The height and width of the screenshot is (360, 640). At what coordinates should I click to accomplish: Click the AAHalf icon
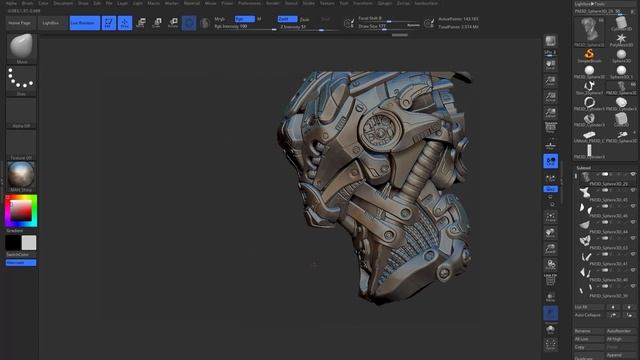tap(550, 113)
